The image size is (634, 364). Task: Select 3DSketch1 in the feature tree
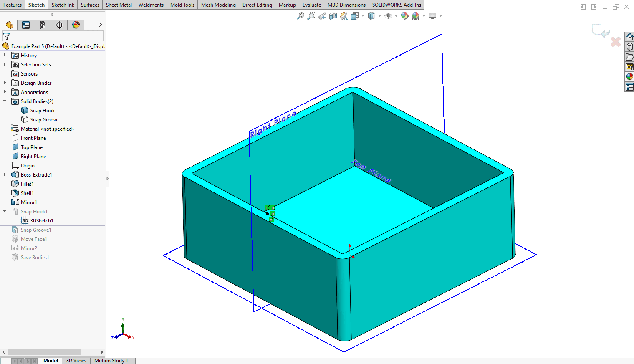(42, 220)
